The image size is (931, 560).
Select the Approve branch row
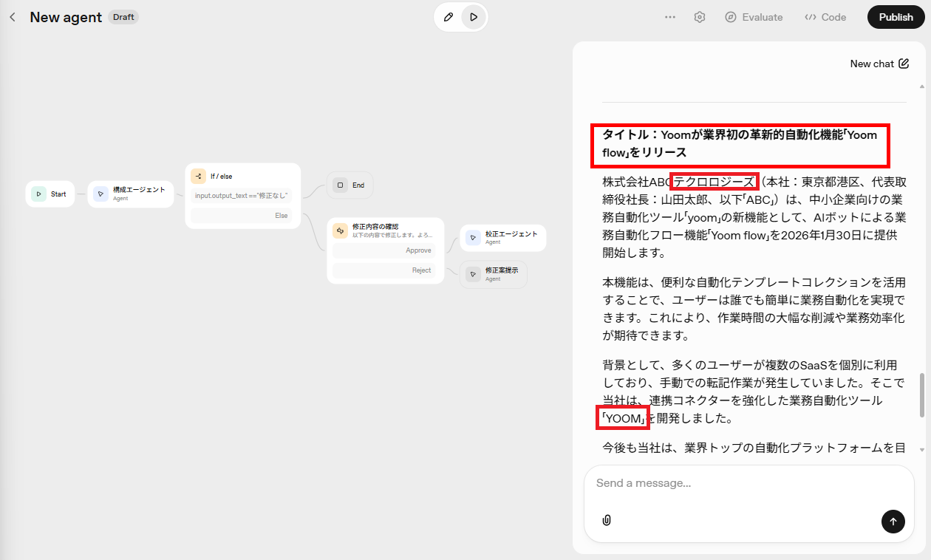coord(383,250)
